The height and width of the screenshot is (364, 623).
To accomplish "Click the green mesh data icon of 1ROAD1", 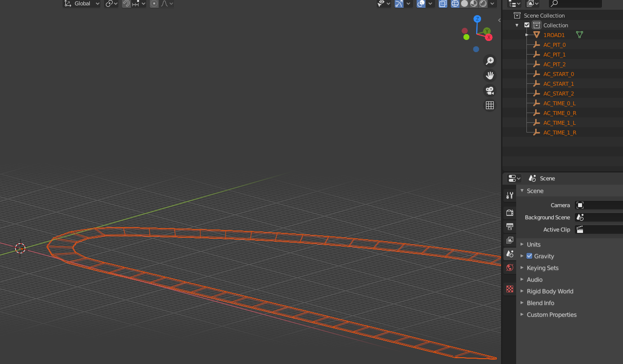I will pyautogui.click(x=580, y=35).
